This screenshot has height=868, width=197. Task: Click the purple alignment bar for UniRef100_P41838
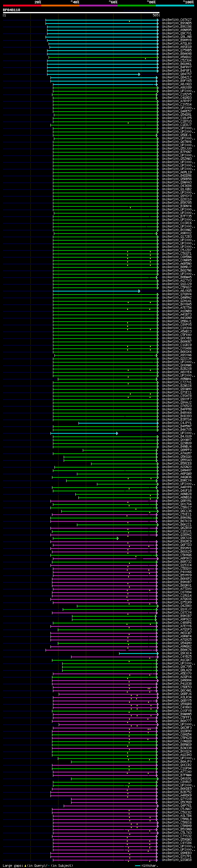[105, 684]
